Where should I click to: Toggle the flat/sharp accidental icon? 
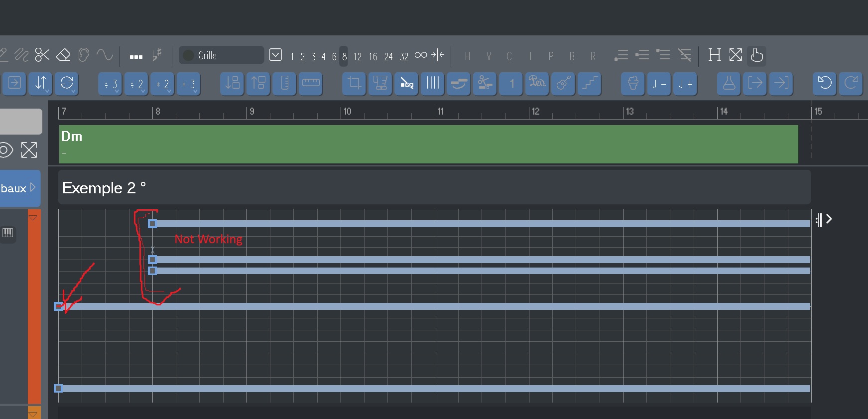(157, 54)
